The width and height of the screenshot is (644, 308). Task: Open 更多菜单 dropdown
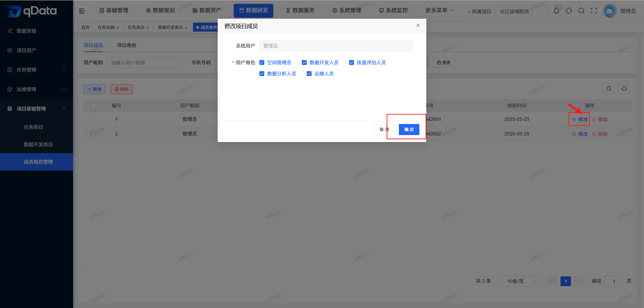pos(440,10)
